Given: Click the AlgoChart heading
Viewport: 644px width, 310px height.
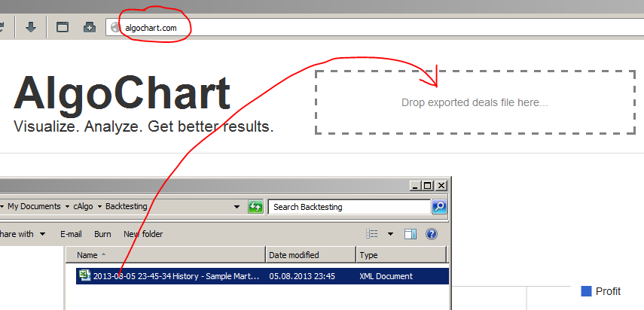Looking at the screenshot, I should point(121,93).
